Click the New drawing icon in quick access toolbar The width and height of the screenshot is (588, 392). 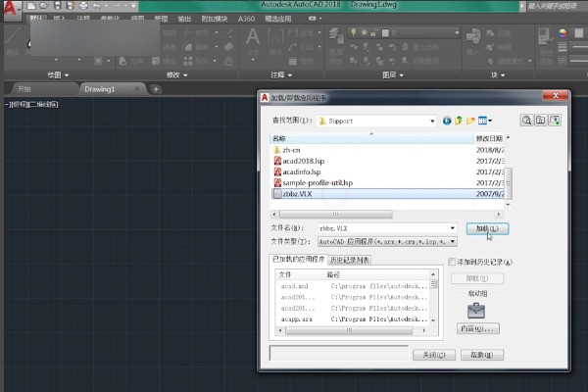(x=31, y=6)
